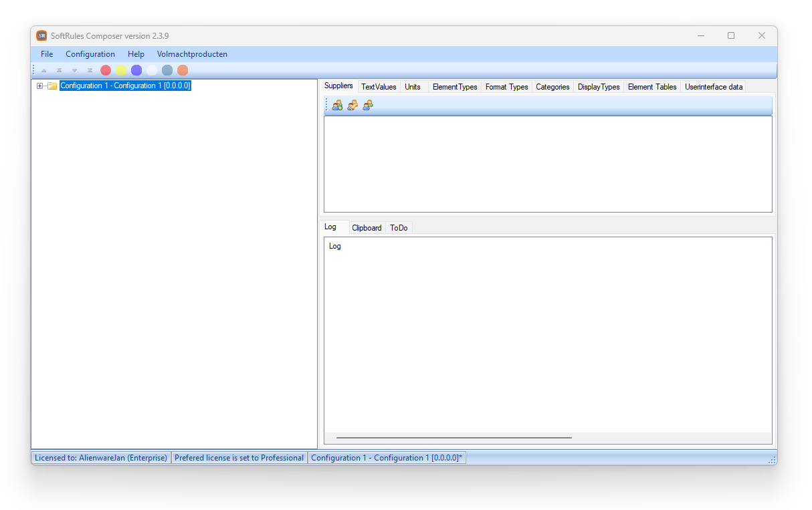Image resolution: width=812 pixels, height=510 pixels.
Task: Click the horizontal scrollbar in the Log panel
Action: [454, 438]
